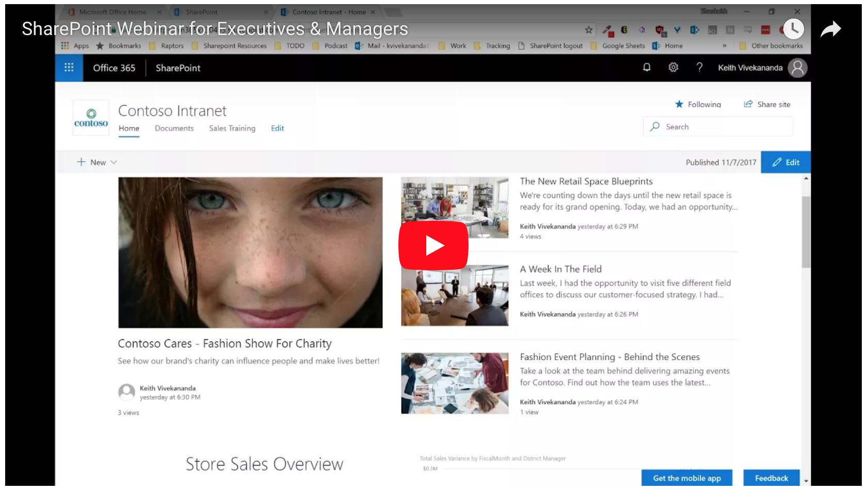The height and width of the screenshot is (491, 868).
Task: Click the Feedback button
Action: pos(771,478)
